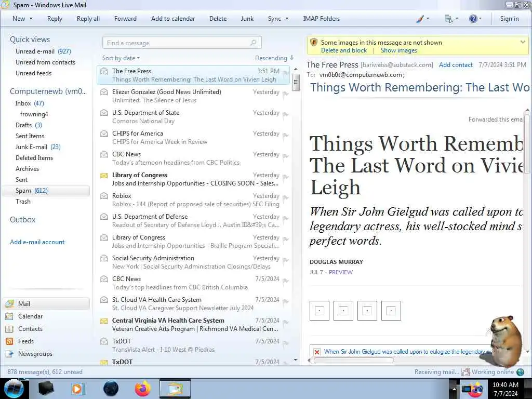The width and height of the screenshot is (532, 399).
Task: Click the Sign in button
Action: 509,19
